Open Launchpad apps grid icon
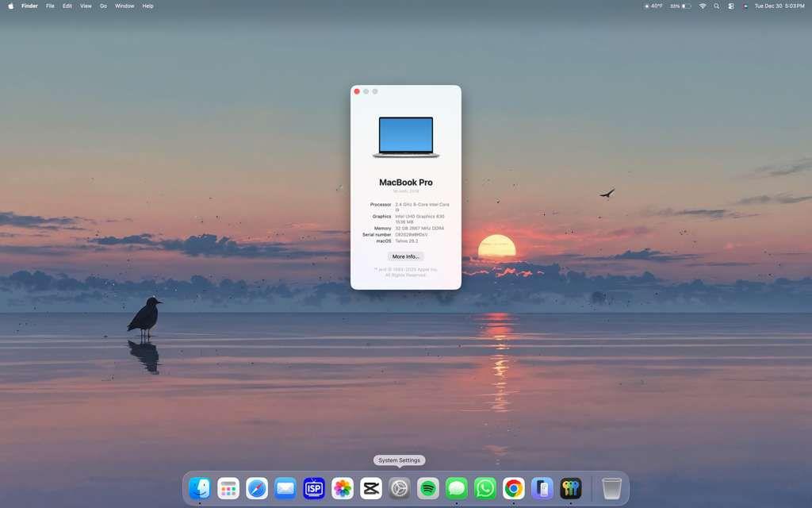 228,488
